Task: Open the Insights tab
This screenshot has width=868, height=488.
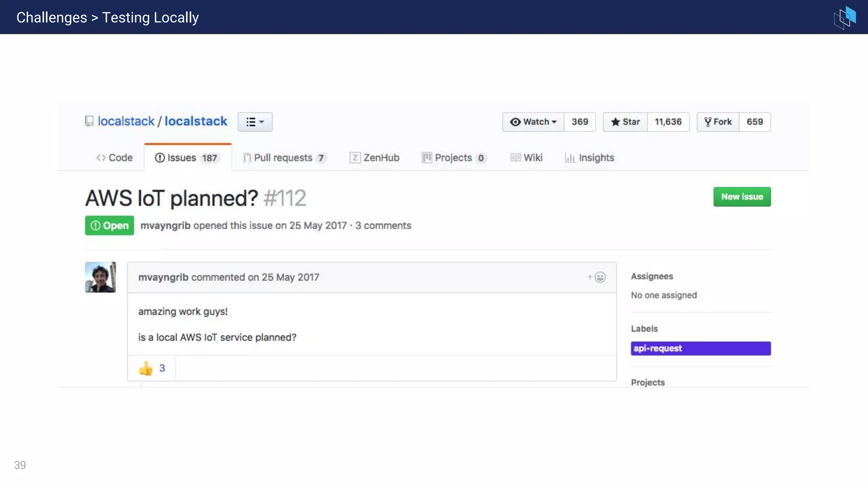Action: tap(590, 158)
